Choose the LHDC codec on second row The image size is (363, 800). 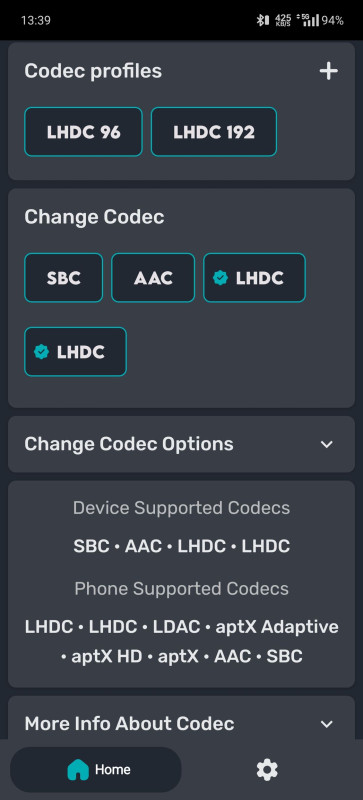click(x=76, y=352)
